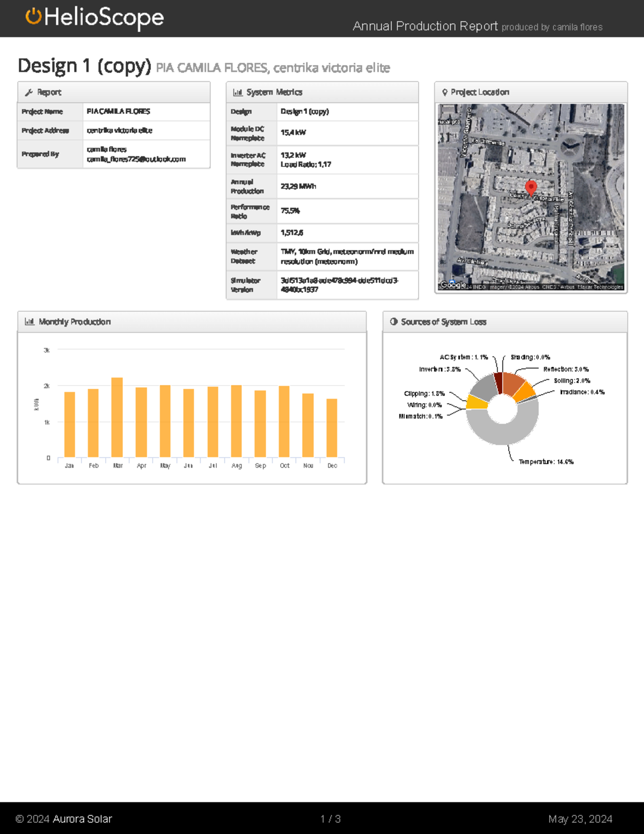The image size is (644, 834).
Task: Click the chart icon beside Monthly Production
Action: point(30,321)
